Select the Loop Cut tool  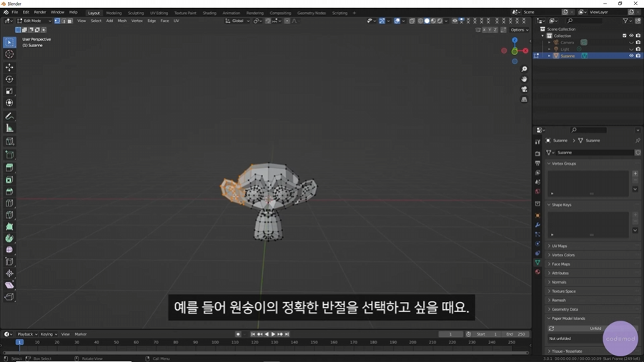[x=9, y=203]
